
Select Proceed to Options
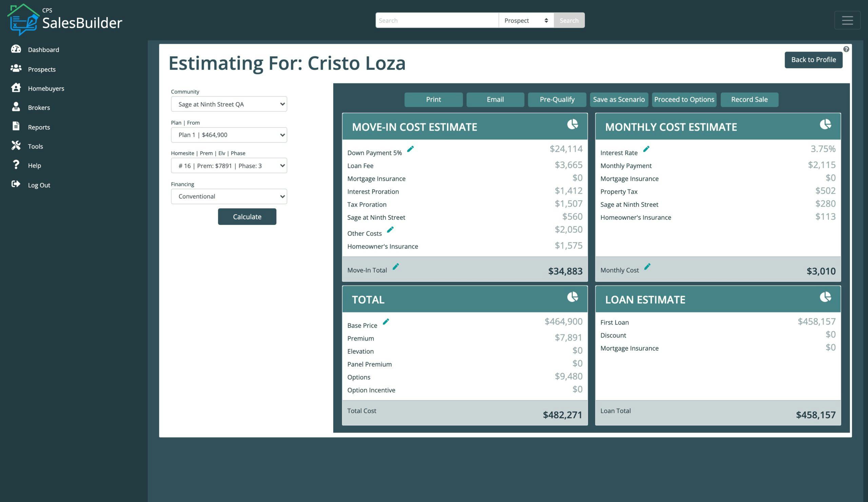(684, 100)
